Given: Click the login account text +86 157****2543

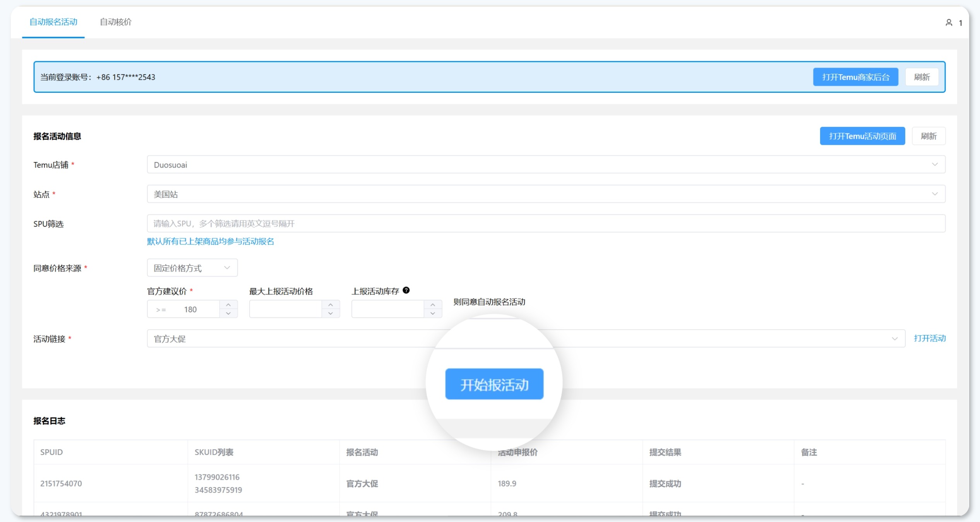Looking at the screenshot, I should [x=126, y=77].
